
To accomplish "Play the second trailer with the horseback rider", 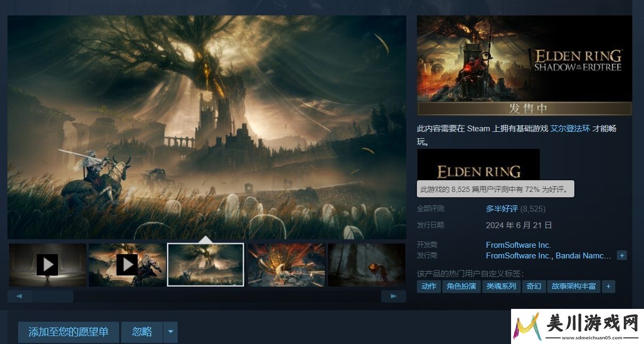I will (127, 265).
